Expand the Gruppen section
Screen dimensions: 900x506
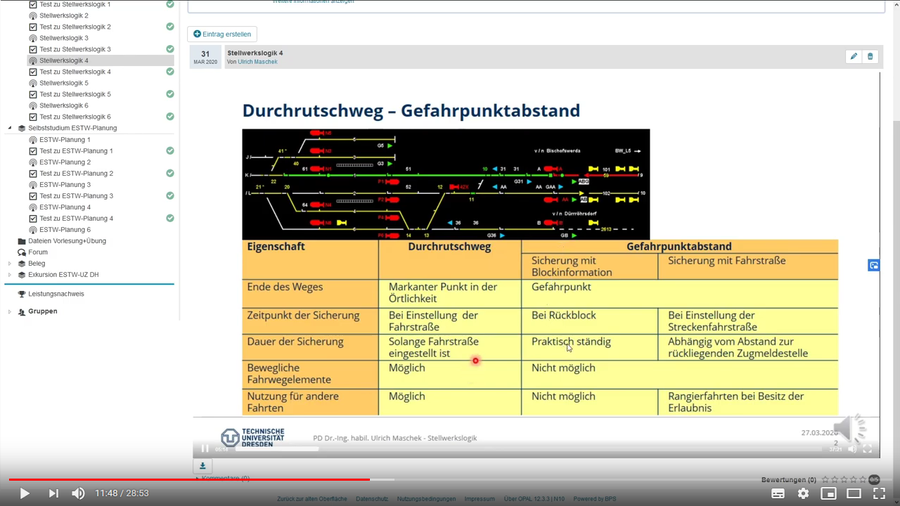click(x=9, y=312)
